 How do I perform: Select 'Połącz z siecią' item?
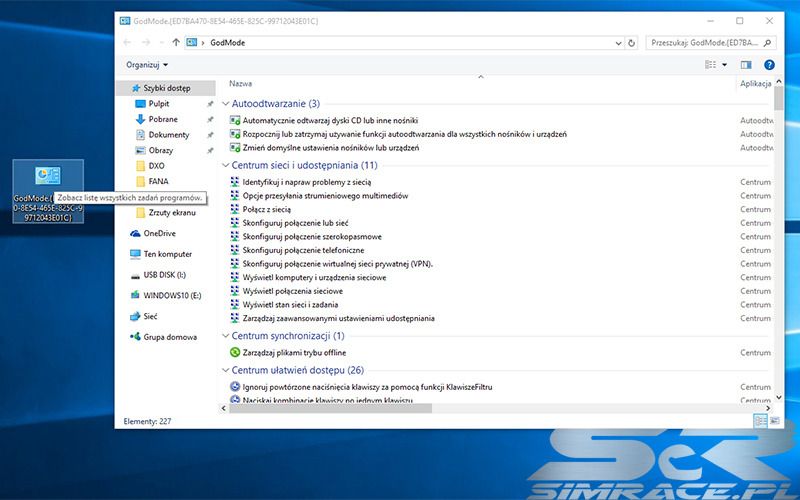point(266,209)
